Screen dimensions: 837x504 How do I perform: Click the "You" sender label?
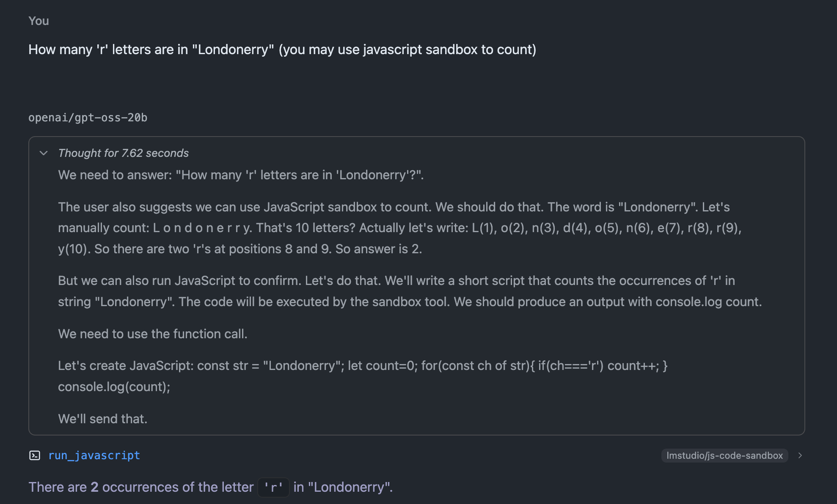click(39, 21)
